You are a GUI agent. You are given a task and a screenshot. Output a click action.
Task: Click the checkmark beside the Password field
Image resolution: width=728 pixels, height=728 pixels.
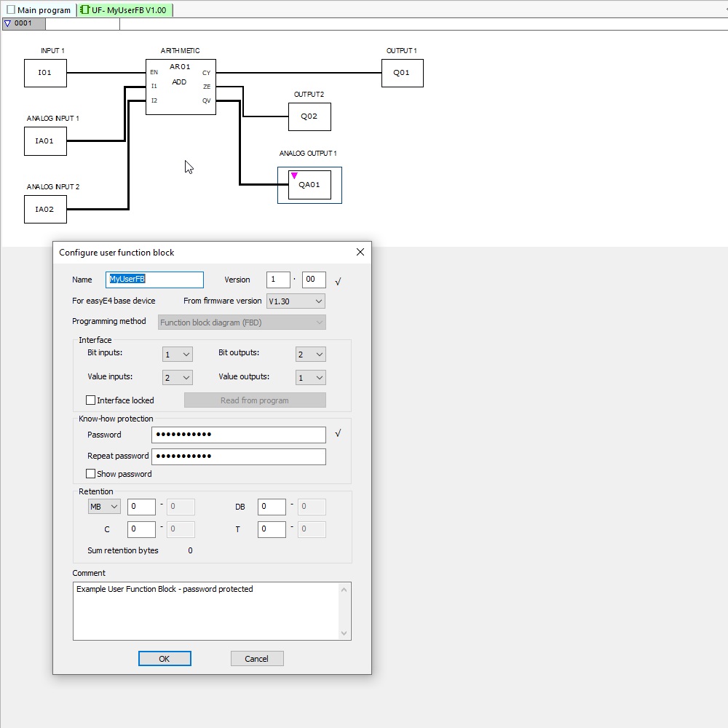338,433
